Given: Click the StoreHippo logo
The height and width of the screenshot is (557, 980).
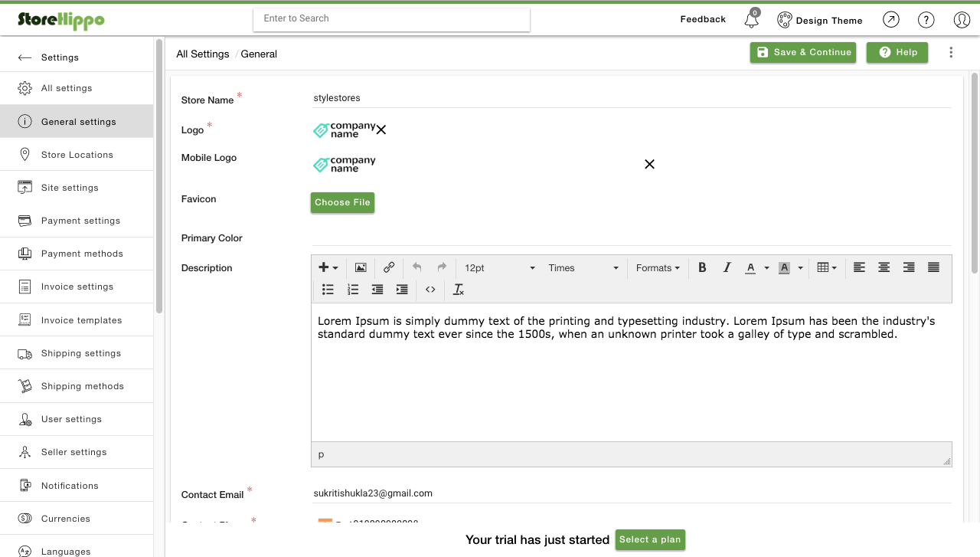Looking at the screenshot, I should [61, 20].
